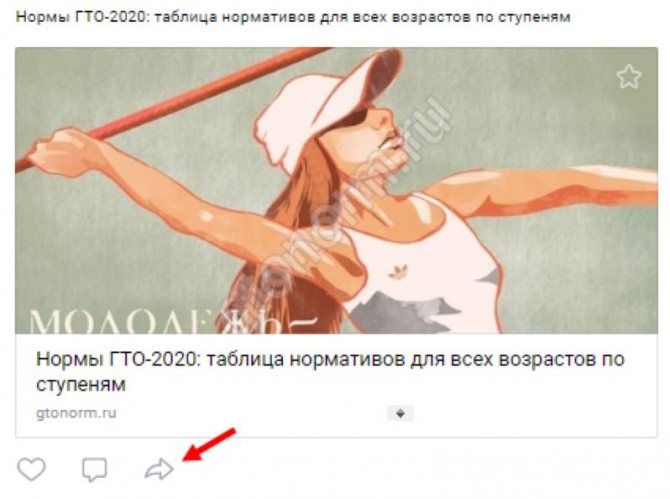Click the post caption text at top
Image resolution: width=670 pixels, height=499 pixels.
[293, 17]
